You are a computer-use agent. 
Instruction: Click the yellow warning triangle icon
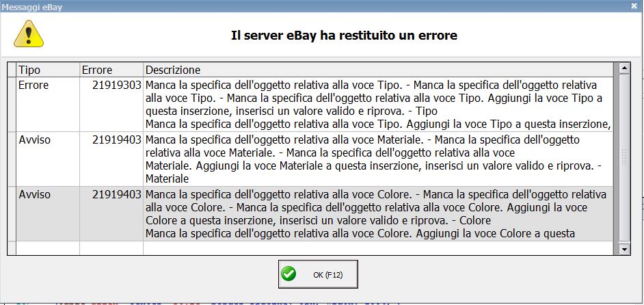click(28, 34)
